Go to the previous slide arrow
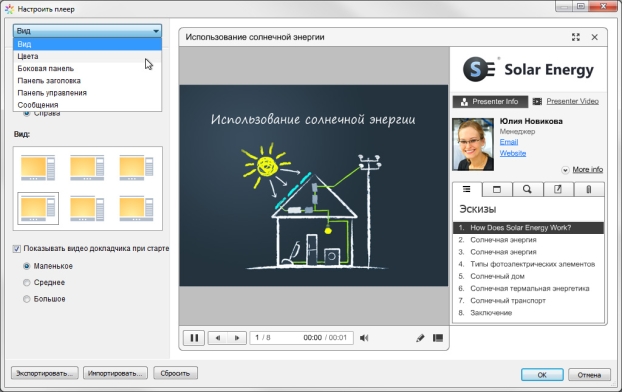Screen dimensions: 622x392 [x=217, y=338]
